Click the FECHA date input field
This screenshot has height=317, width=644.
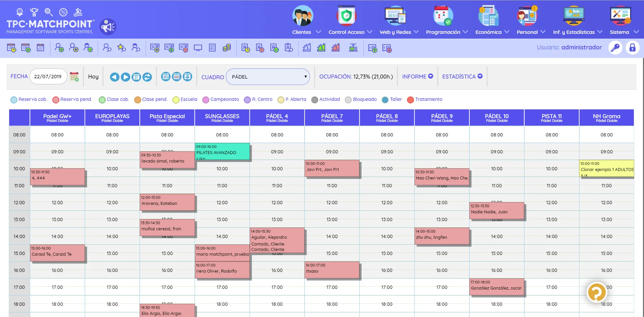48,77
